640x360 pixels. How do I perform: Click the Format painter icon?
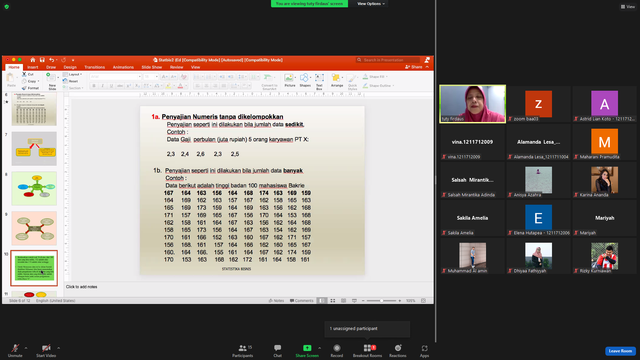24,88
